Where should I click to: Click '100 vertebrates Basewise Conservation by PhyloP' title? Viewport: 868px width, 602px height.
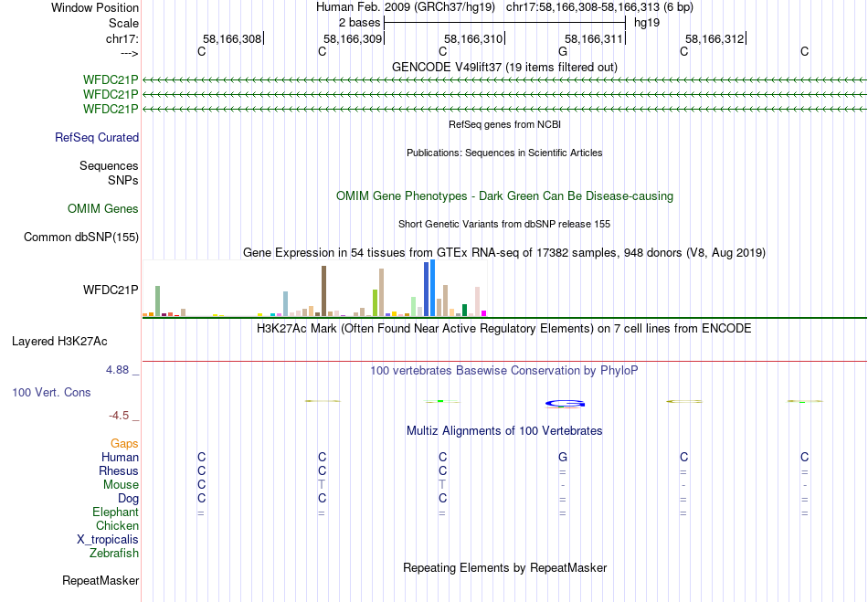[x=504, y=370]
